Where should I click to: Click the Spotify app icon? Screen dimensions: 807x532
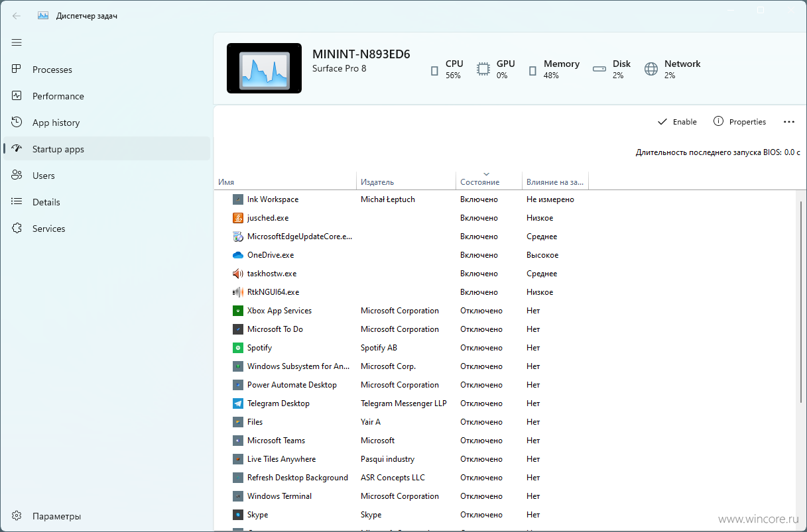[x=238, y=348]
